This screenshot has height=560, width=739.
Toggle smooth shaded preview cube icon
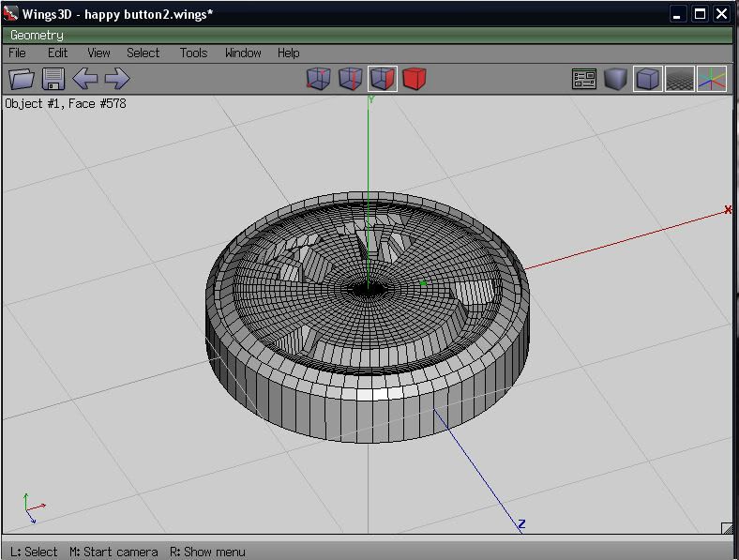click(x=615, y=79)
